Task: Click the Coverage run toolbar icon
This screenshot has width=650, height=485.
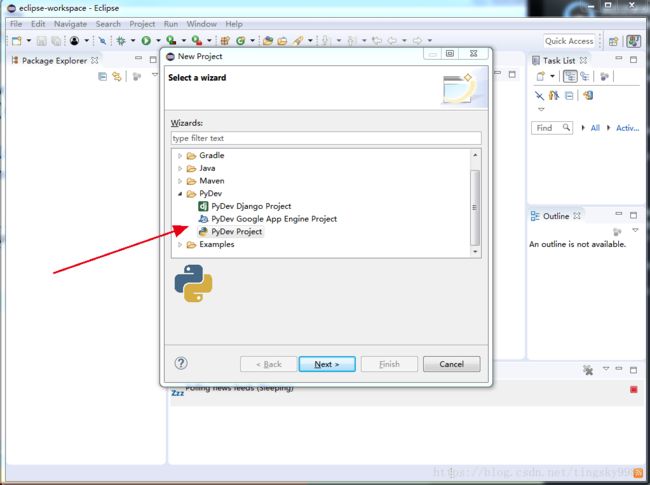Action: pos(171,41)
